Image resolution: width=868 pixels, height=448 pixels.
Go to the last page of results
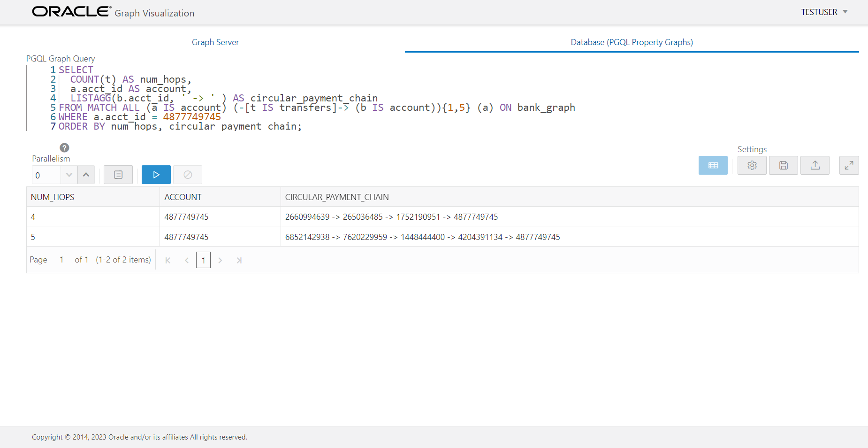point(239,260)
